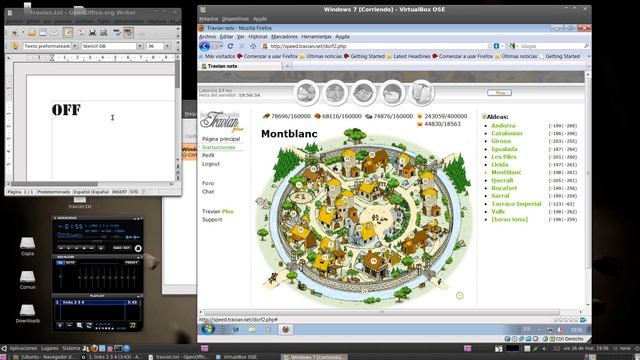Open the Tarraco Imperial village link
This screenshot has width=640, height=360.
click(516, 204)
